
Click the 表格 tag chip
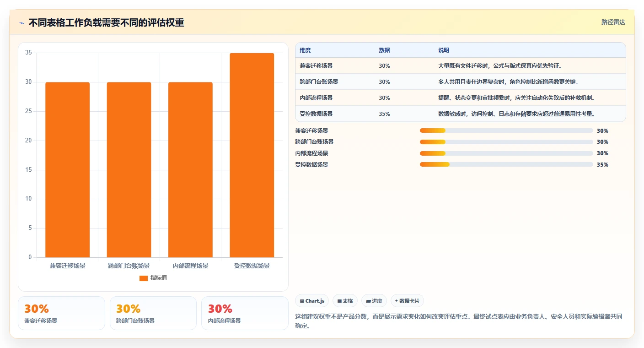tap(345, 301)
